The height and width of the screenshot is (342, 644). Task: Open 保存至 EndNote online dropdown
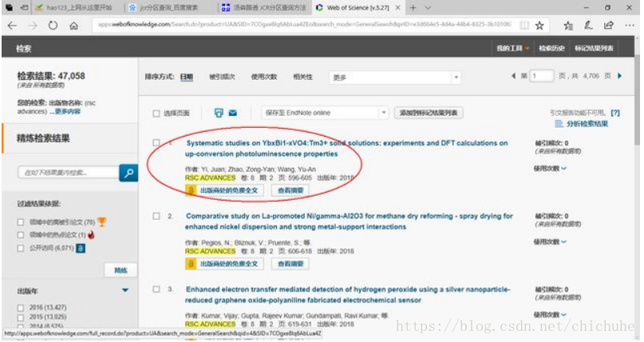click(x=325, y=113)
